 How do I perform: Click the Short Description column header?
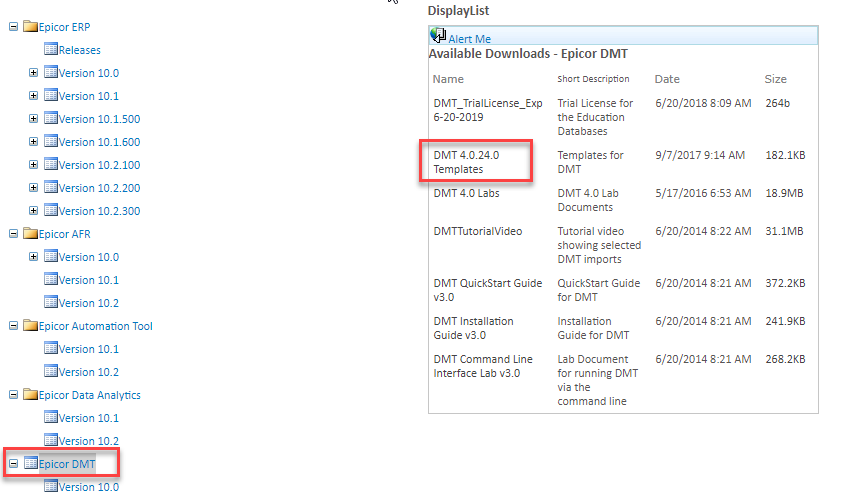[593, 79]
